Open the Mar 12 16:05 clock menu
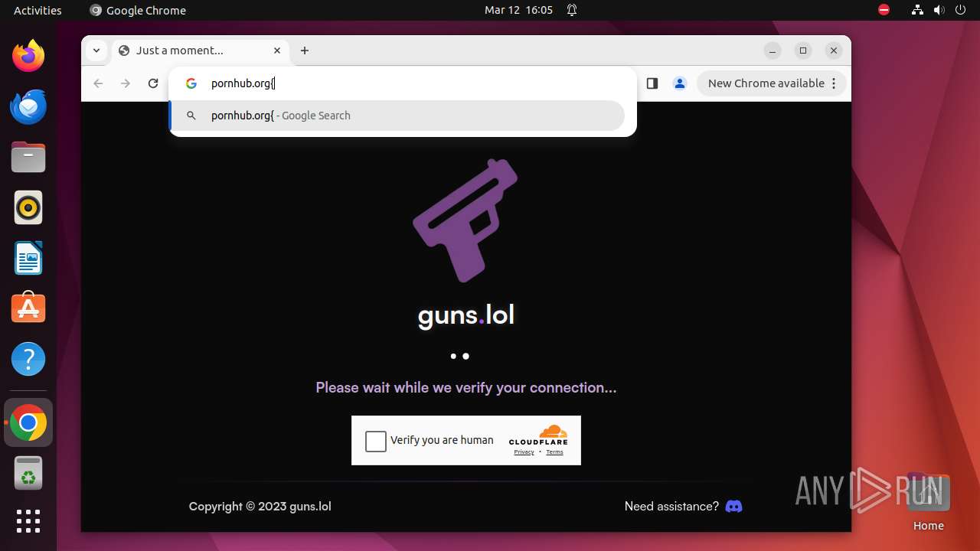 518,10
